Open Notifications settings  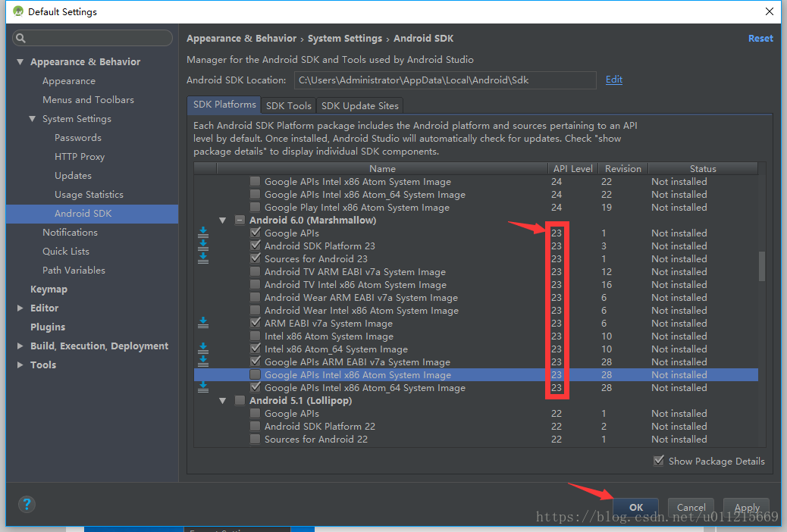70,233
